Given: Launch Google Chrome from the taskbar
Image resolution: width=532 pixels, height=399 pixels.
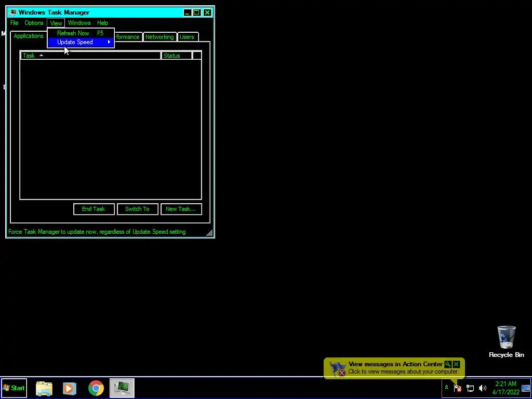Looking at the screenshot, I should pos(96,389).
